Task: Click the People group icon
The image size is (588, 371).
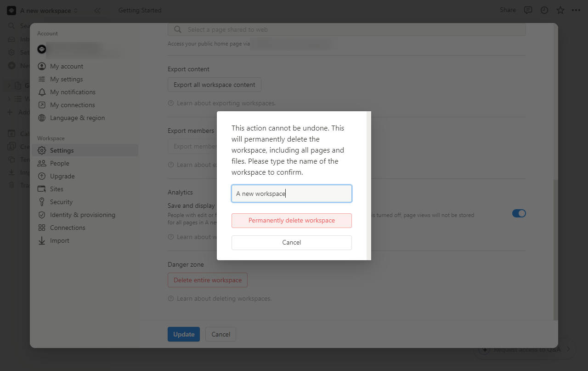Action: (x=42, y=163)
